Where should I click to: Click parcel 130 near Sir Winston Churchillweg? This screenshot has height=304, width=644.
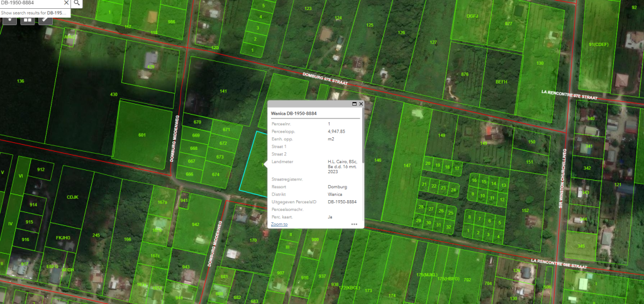(x=540, y=64)
